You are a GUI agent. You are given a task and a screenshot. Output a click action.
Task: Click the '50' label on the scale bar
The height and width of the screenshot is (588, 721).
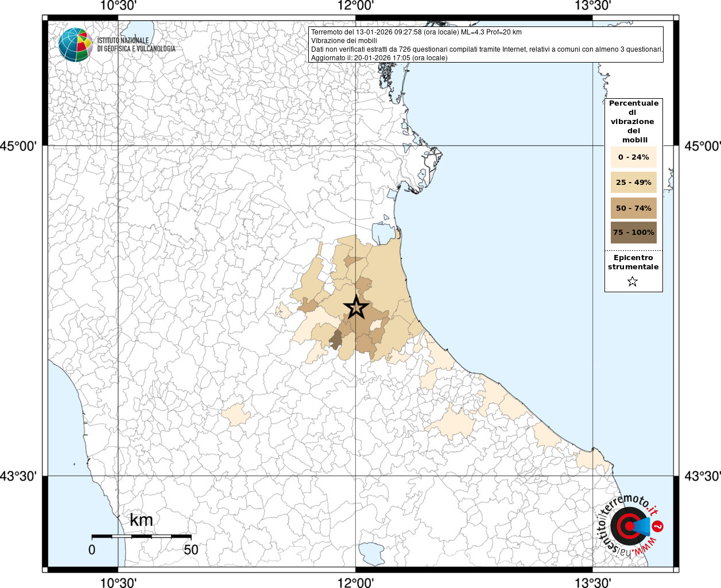(191, 550)
